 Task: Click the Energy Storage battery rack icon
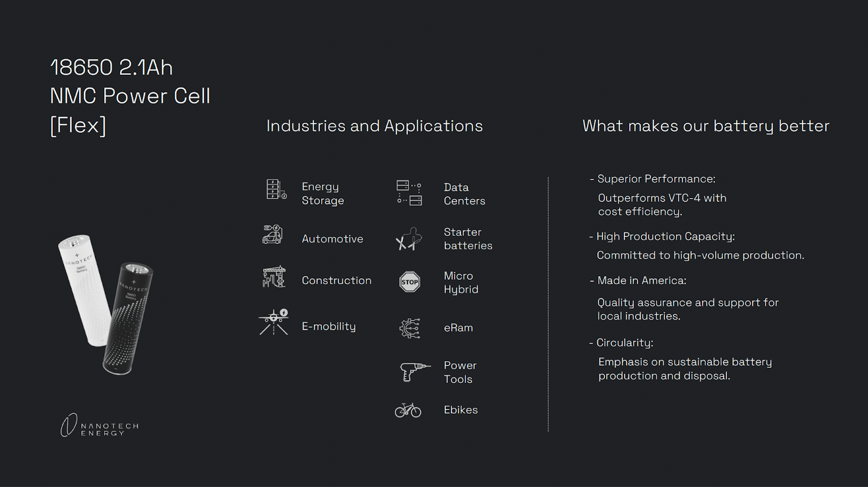click(x=276, y=190)
